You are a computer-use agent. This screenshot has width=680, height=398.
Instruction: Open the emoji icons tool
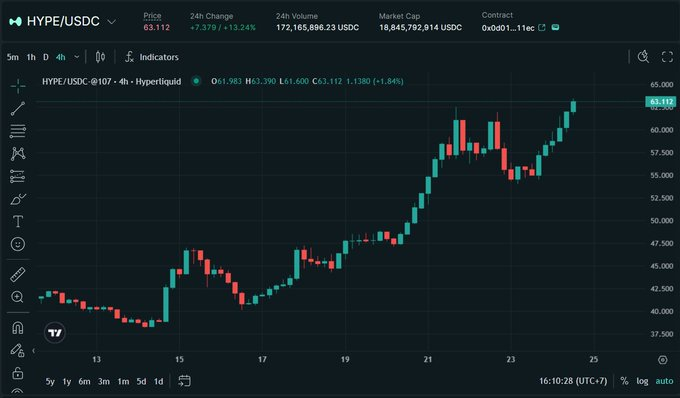[18, 244]
